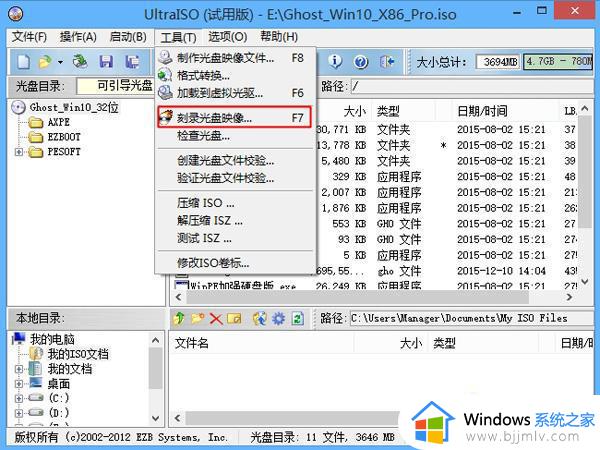Click the 大小 column header in ISO list
The height and width of the screenshot is (450, 600).
(355, 111)
